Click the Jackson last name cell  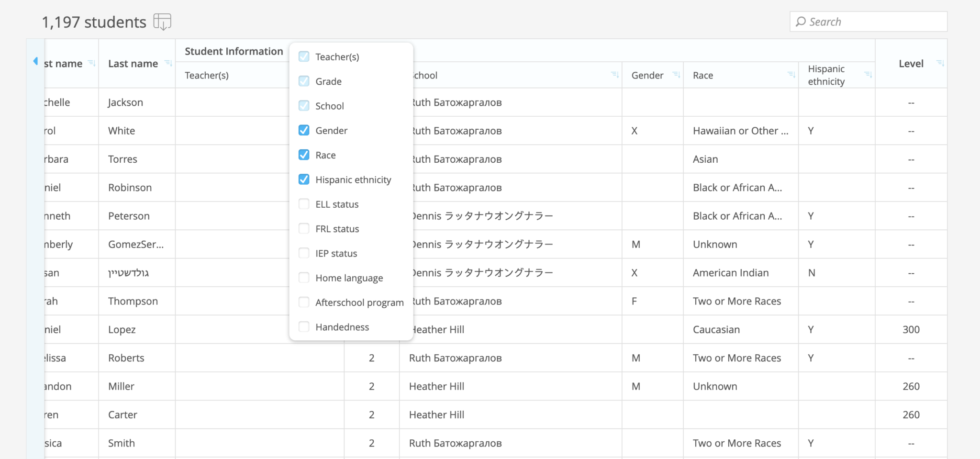[125, 102]
